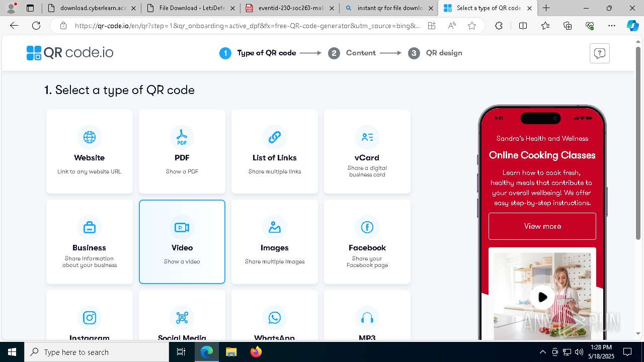Image resolution: width=644 pixels, height=362 pixels.
Task: Show hidden system tray icons
Action: [542, 352]
